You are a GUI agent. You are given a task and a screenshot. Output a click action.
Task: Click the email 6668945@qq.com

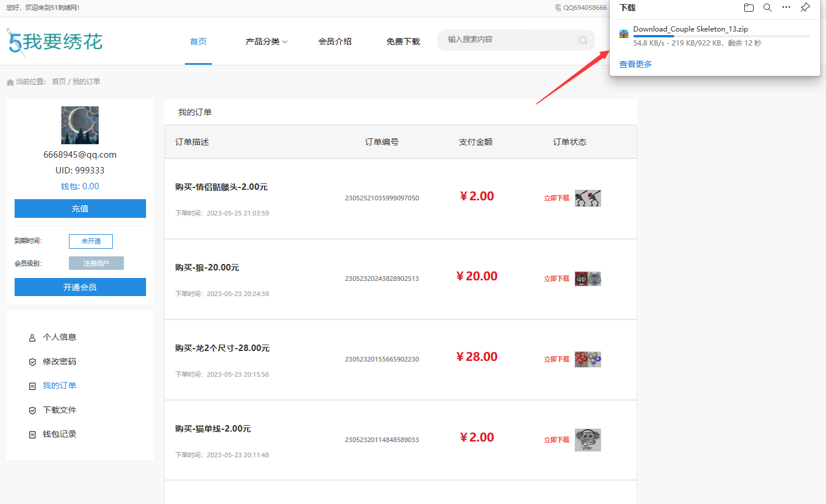click(80, 155)
